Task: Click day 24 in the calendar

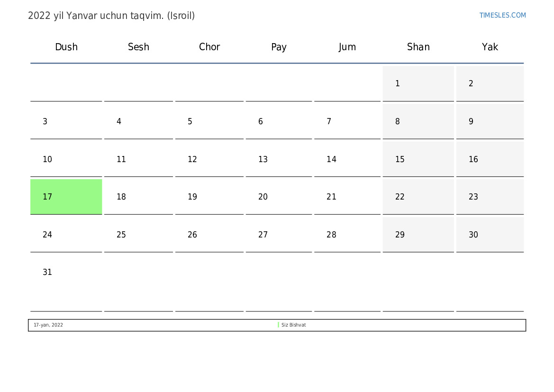Action: pos(66,235)
